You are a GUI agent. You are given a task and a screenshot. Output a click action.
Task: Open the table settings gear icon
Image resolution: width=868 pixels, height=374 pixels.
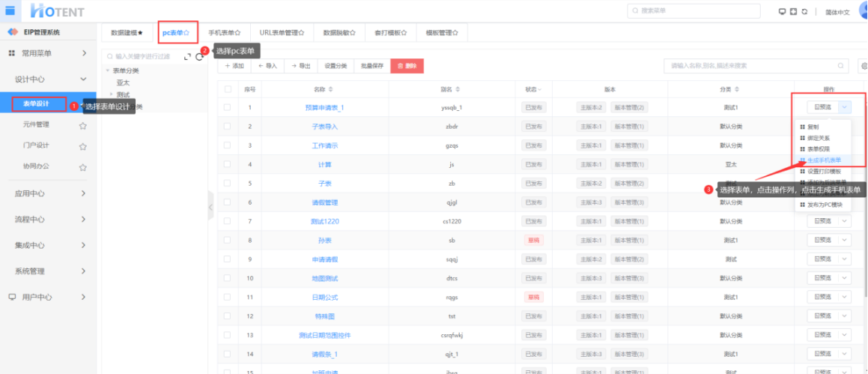coord(864,66)
